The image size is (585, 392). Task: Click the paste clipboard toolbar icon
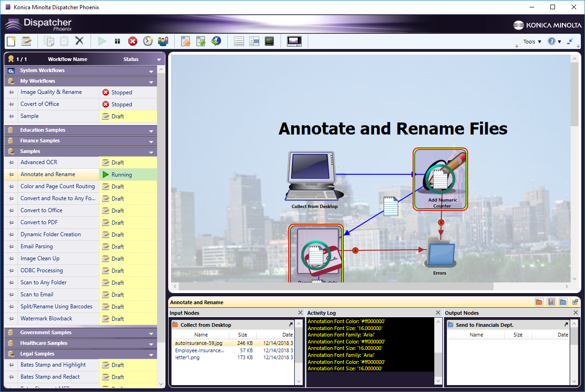pos(64,41)
